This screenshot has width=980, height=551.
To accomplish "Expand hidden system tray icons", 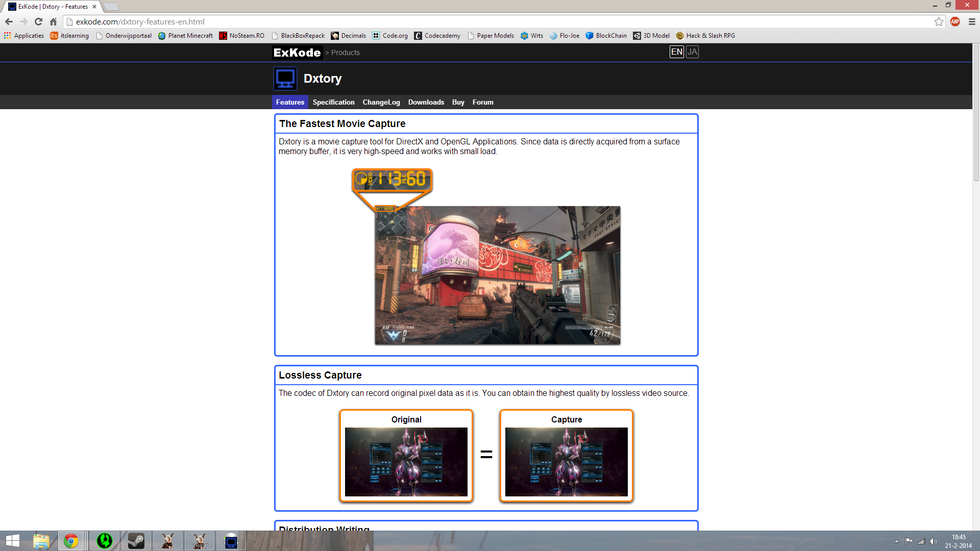I will 896,540.
